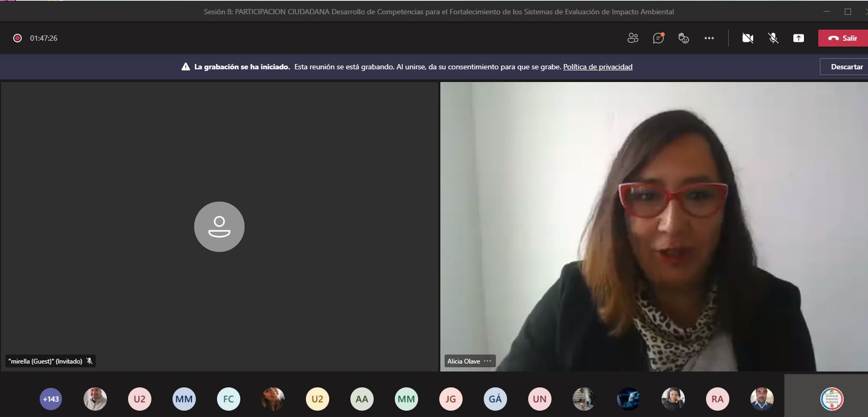
Task: Leave the meeting with the Salir button
Action: click(843, 38)
